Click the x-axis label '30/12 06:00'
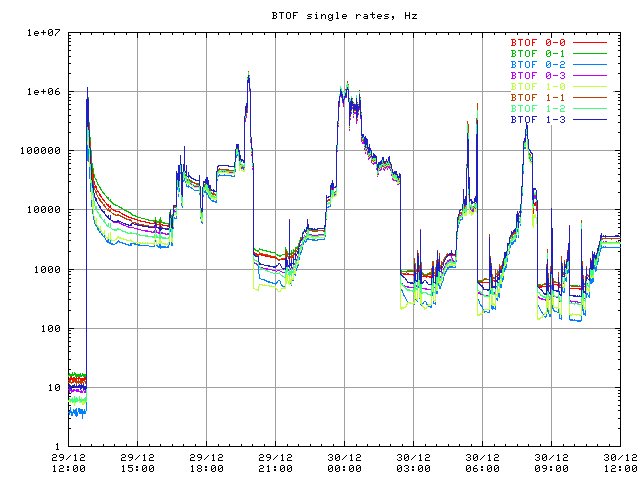The height and width of the screenshot is (480, 640). pos(482,463)
